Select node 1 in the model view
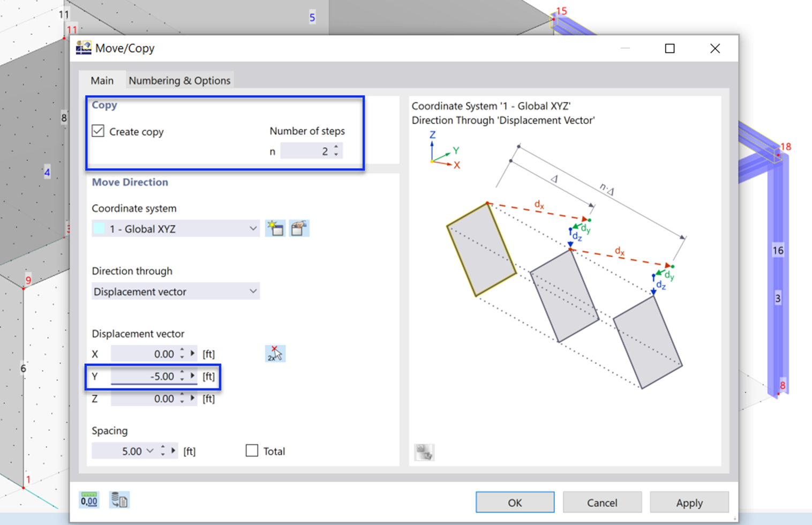The height and width of the screenshot is (525, 812). 28,479
